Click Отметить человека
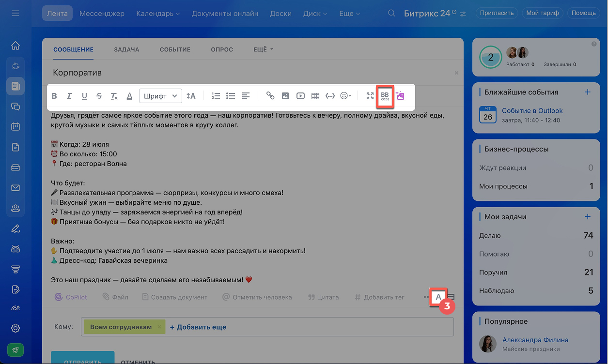The image size is (608, 364). [x=257, y=297]
